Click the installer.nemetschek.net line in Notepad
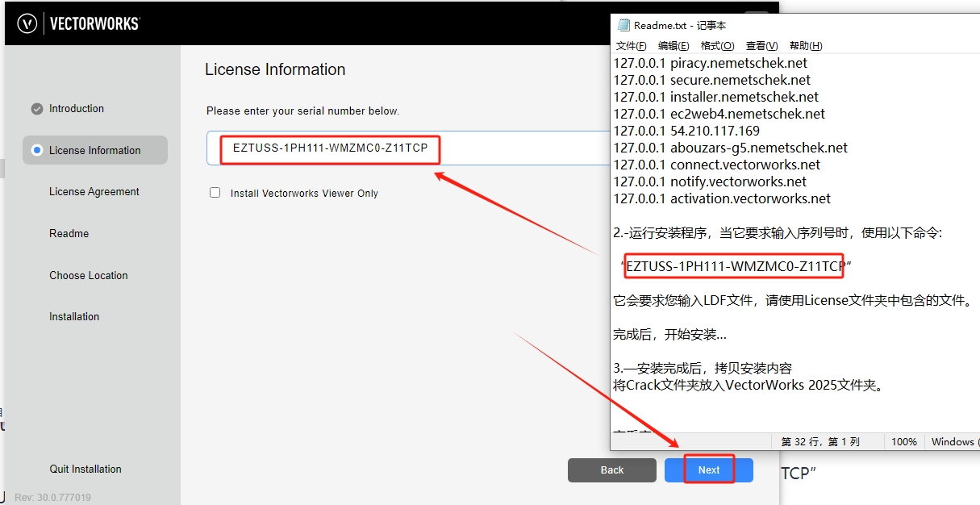The image size is (980, 505). tap(715, 97)
